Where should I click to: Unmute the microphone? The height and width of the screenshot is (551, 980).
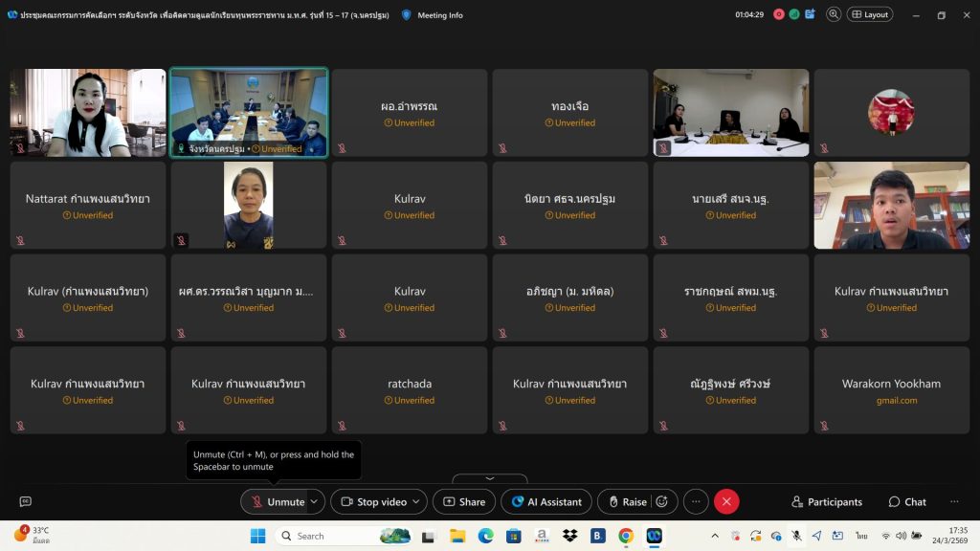click(x=276, y=502)
